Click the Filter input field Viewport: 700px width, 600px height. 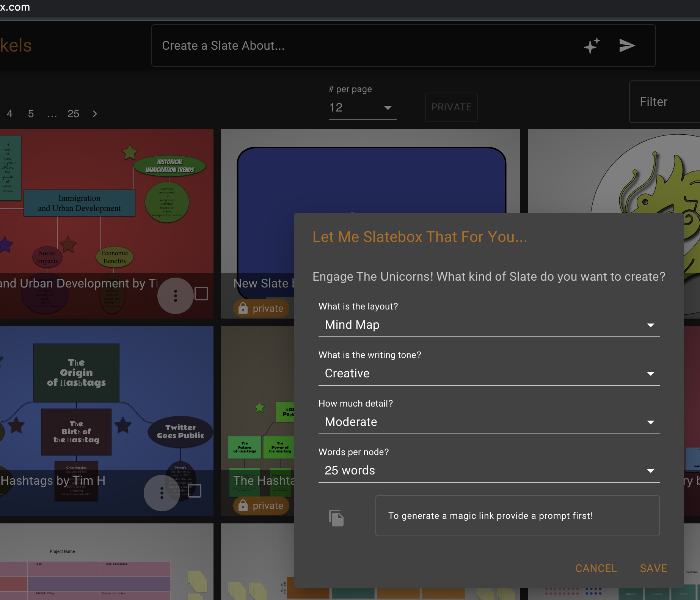(x=665, y=102)
